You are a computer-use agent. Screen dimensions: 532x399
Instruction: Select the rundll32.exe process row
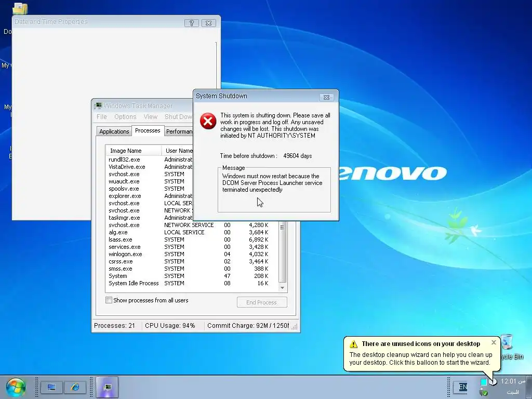click(150, 159)
